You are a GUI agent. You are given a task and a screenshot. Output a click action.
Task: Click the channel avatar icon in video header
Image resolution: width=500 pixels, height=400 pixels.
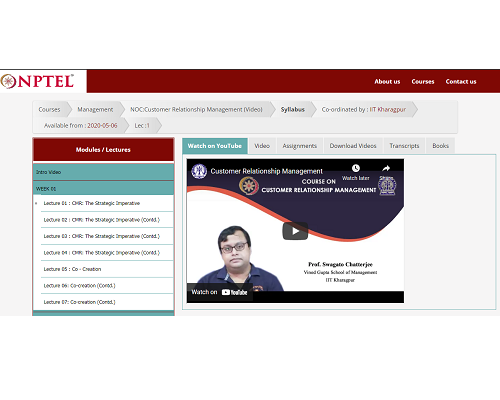tap(199, 171)
